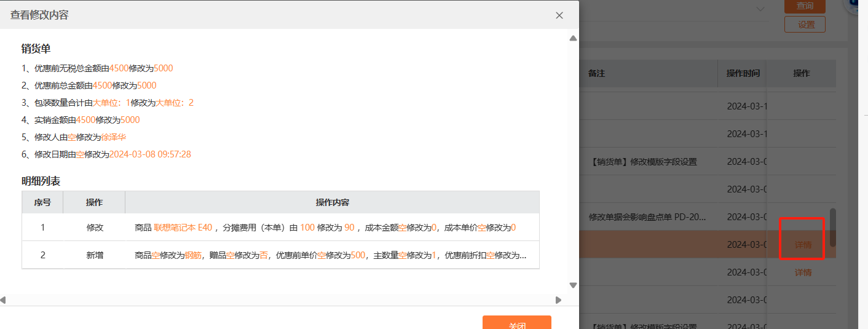The height and width of the screenshot is (329, 868).
Task: Click the left horizontal scroll arrow
Action: coord(3,300)
